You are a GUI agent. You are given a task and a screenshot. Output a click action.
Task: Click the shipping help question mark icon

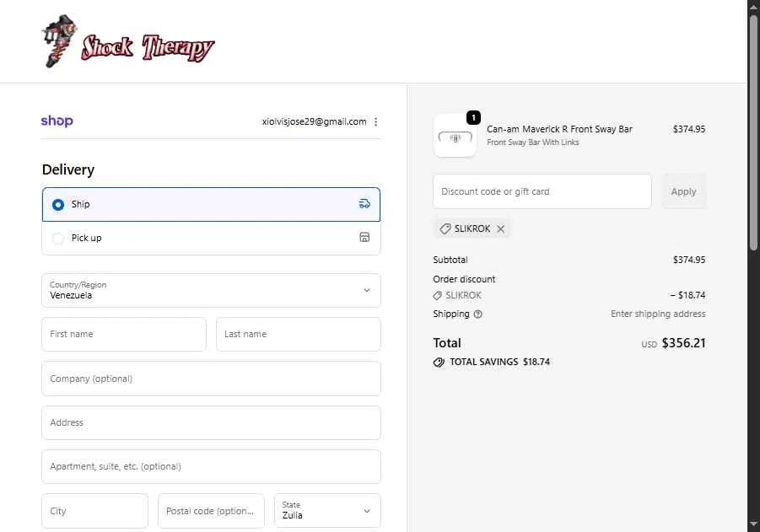click(477, 314)
